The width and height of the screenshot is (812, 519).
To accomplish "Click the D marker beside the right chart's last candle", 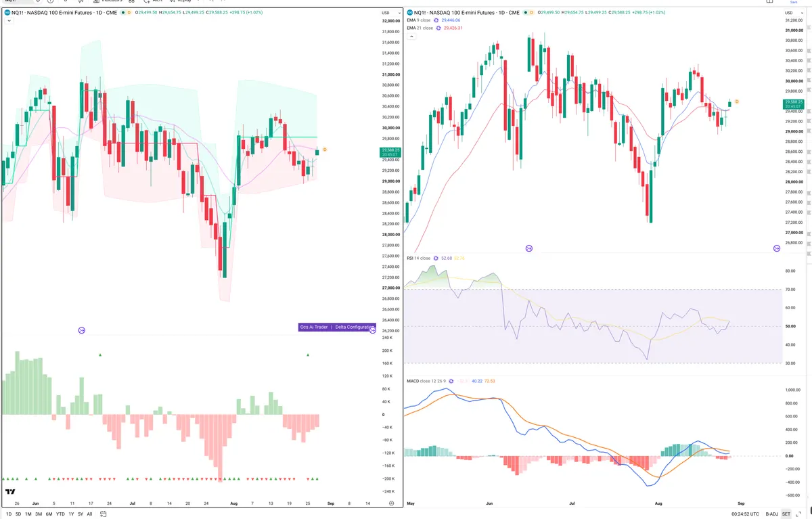I will [736, 101].
